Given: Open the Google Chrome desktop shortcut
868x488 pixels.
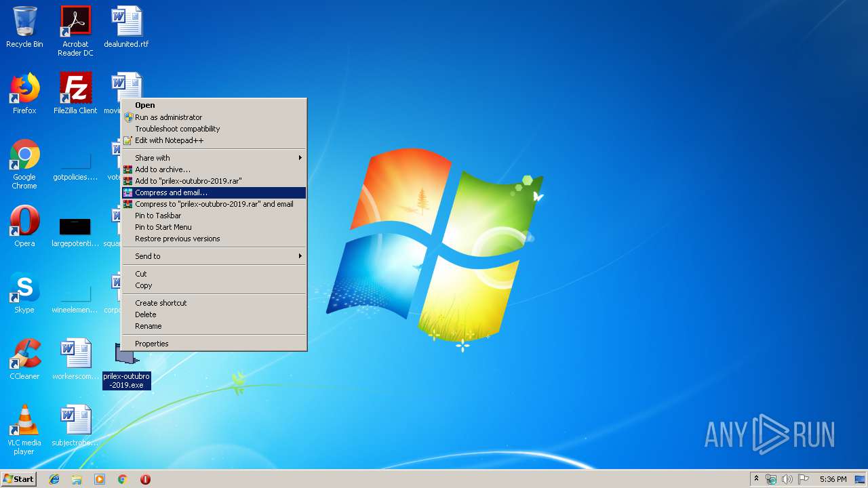Looking at the screenshot, I should click(x=24, y=164).
